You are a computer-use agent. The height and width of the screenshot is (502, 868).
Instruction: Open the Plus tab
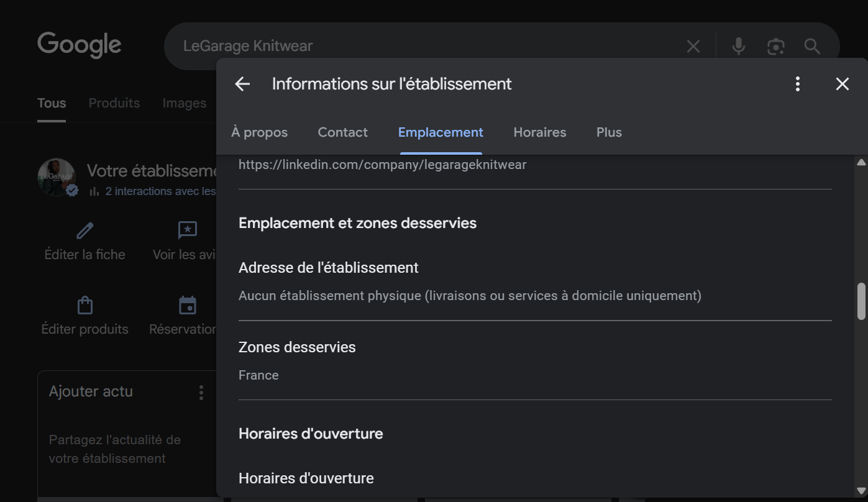click(x=609, y=132)
